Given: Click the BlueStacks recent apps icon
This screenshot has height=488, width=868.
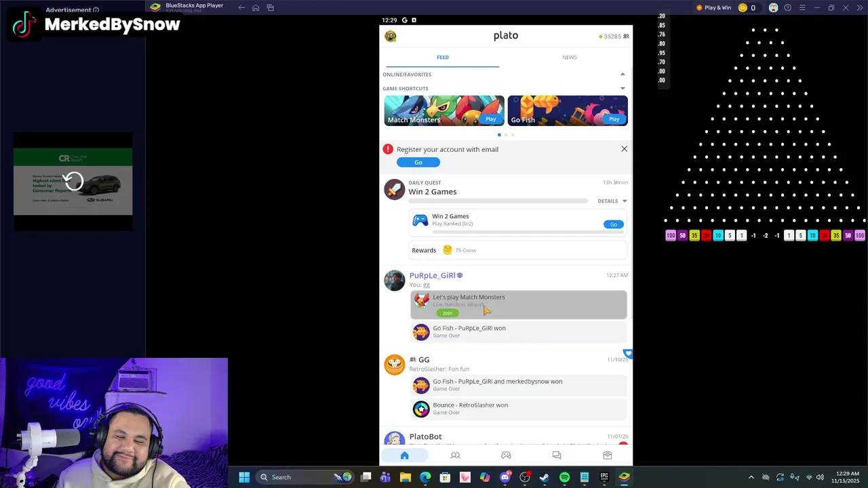Looking at the screenshot, I should click(270, 7).
